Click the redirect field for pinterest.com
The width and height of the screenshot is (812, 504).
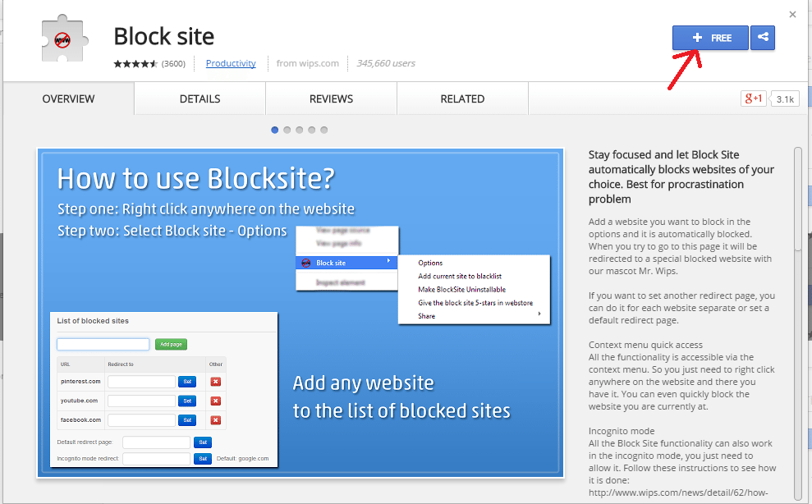[142, 382]
